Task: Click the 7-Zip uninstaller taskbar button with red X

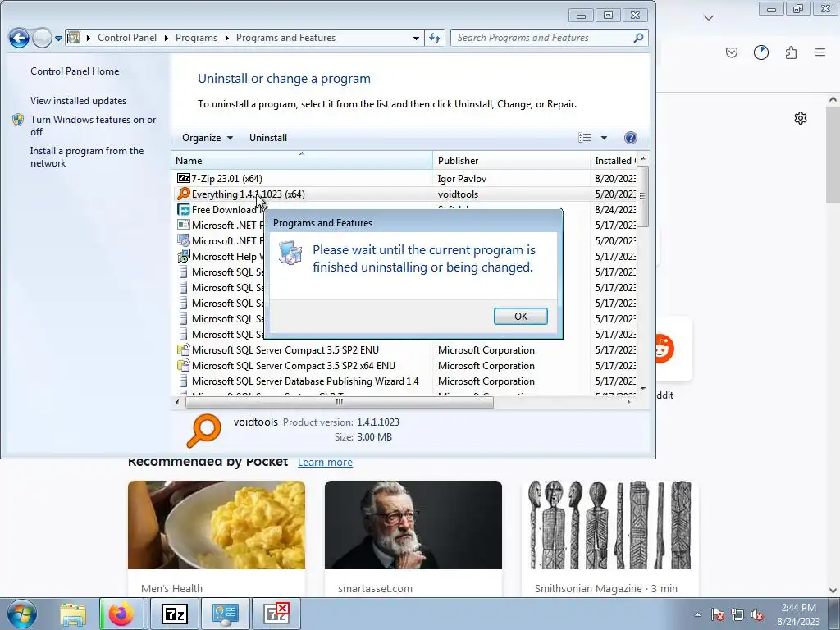Action: (x=277, y=614)
